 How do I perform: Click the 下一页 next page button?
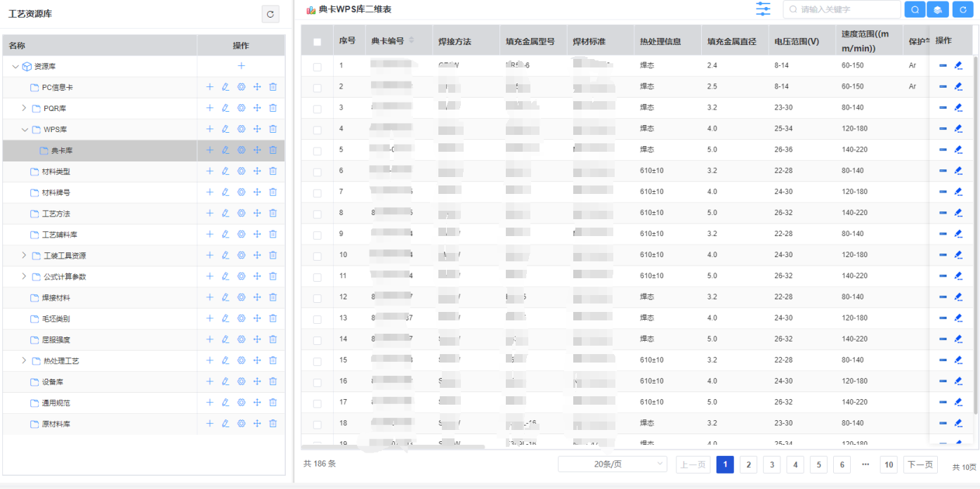pyautogui.click(x=920, y=464)
